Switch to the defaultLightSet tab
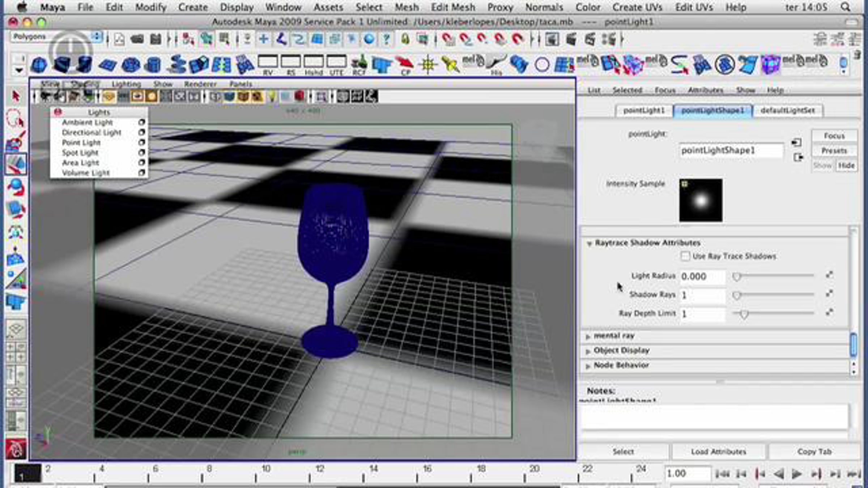 pos(787,111)
